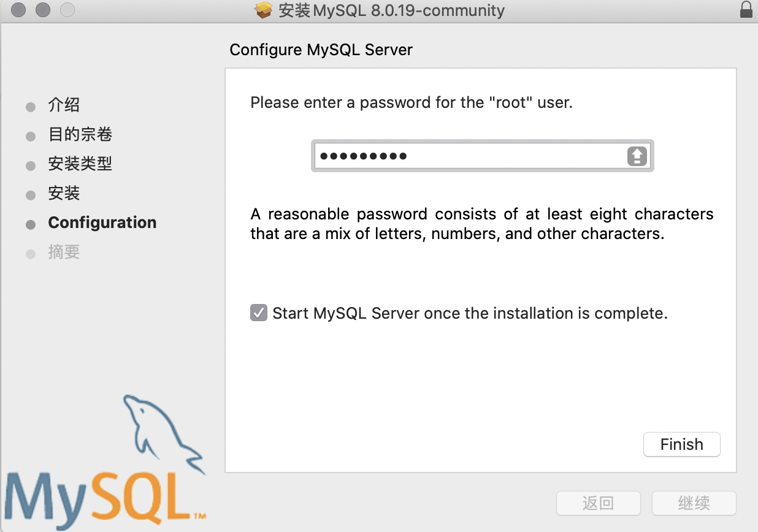Image resolution: width=758 pixels, height=532 pixels.
Task: Click the lock icon in title bar
Action: pos(746,10)
